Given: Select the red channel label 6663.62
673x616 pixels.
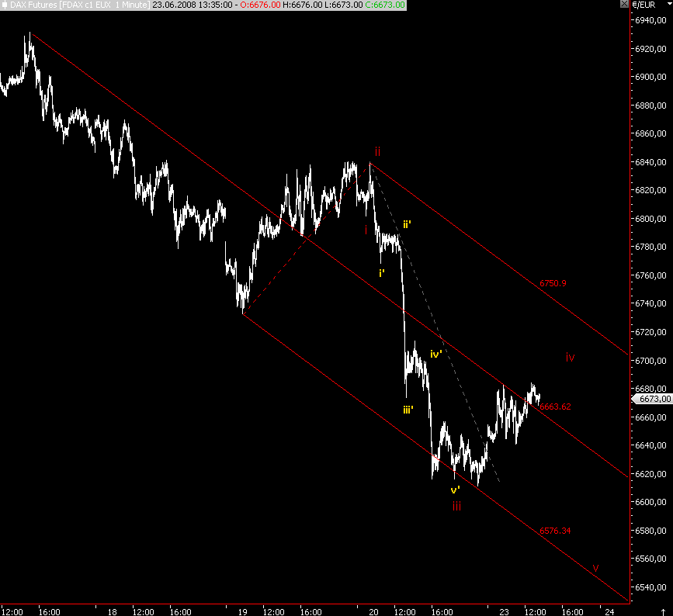Looking at the screenshot, I should pos(555,407).
